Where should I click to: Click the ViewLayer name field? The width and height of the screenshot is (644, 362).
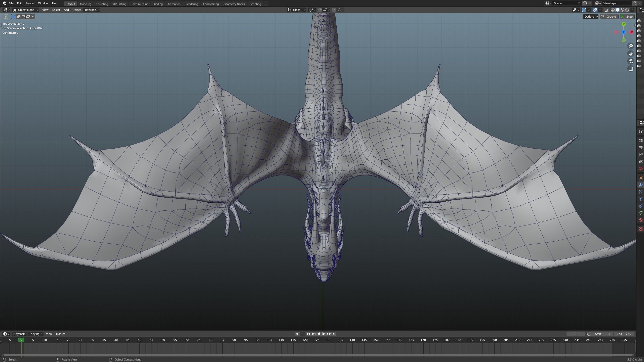616,3
